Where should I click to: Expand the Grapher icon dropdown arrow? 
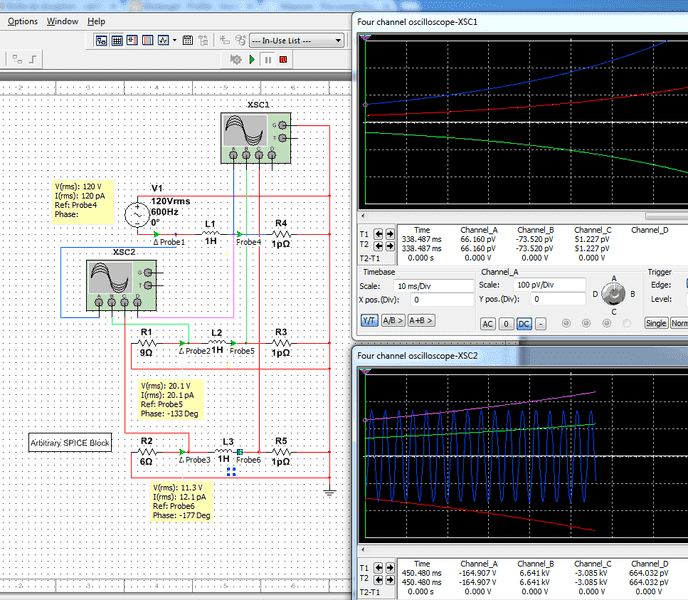(x=175, y=41)
